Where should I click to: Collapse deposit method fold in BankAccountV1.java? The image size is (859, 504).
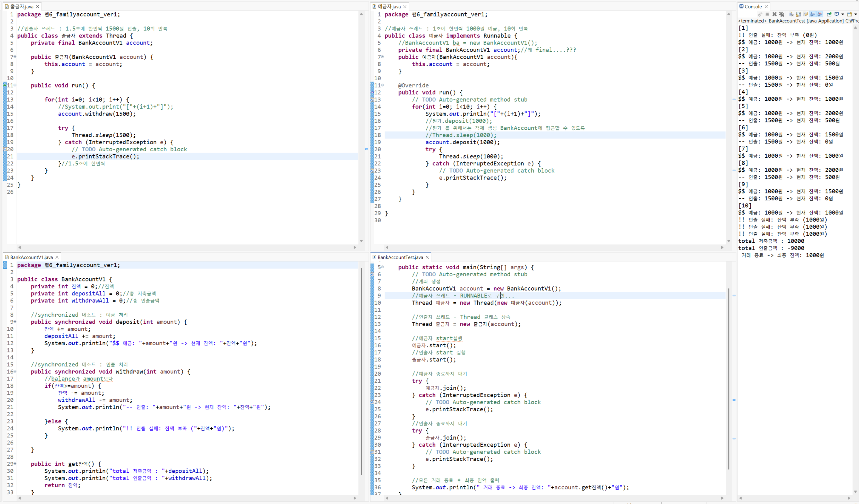(x=15, y=322)
